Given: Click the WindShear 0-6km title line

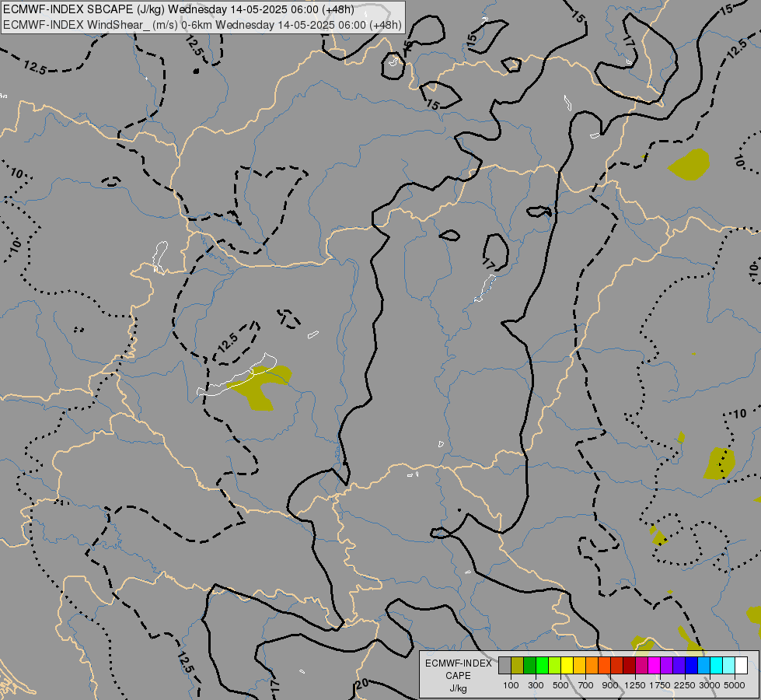Looking at the screenshot, I should tap(202, 25).
